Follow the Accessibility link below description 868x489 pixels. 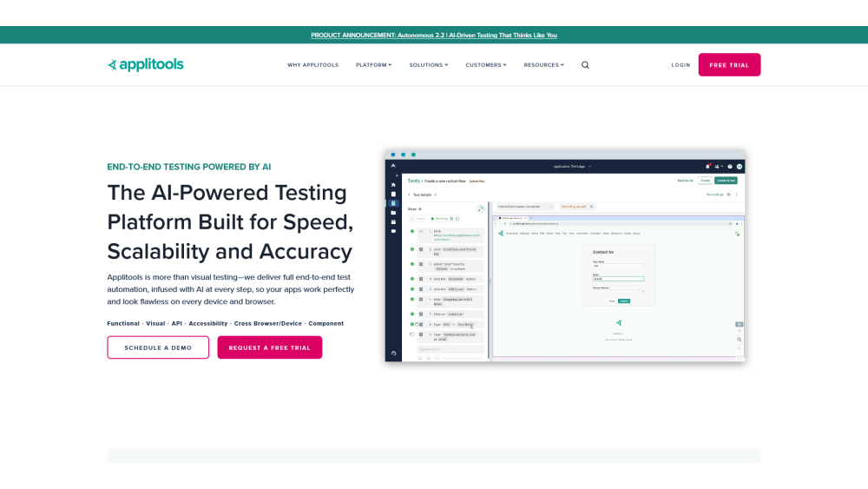click(208, 323)
